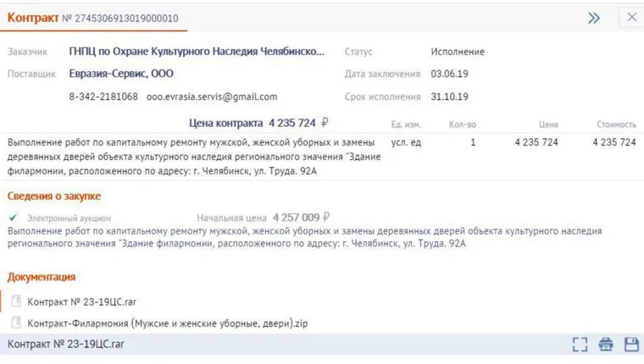Viewport: 644px width, 364px height.
Task: Click the green checkmark near Электронный аукцион
Action: (x=13, y=218)
